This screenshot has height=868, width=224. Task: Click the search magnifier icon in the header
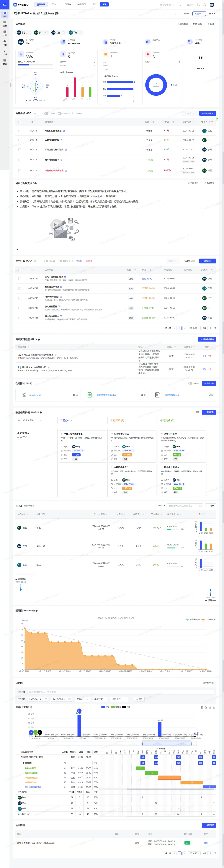179,5
